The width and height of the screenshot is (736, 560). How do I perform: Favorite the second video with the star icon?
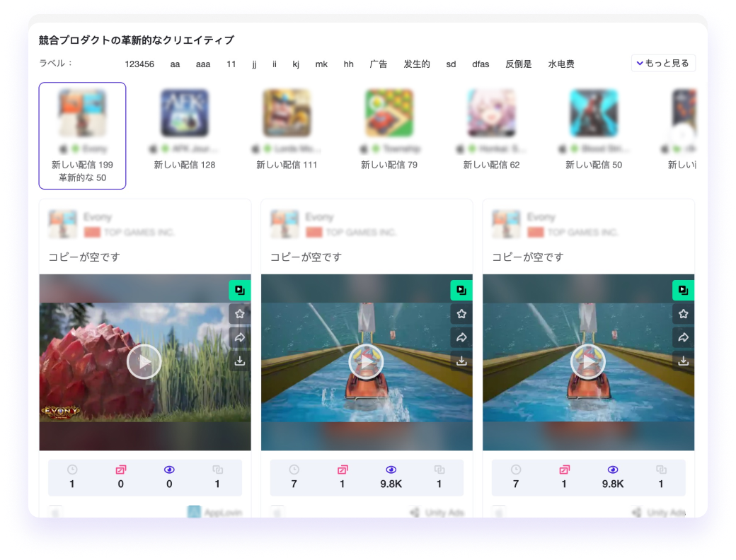pyautogui.click(x=461, y=314)
